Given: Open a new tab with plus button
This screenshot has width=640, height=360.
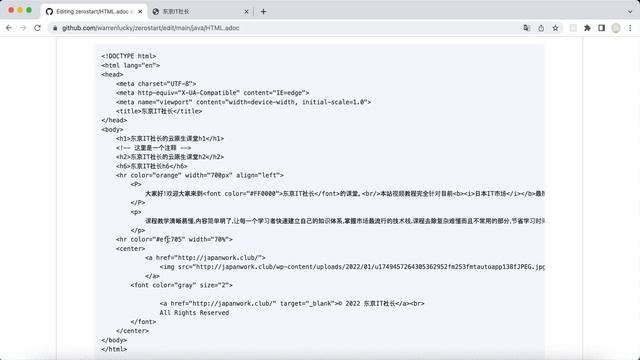Looking at the screenshot, I should [x=263, y=11].
